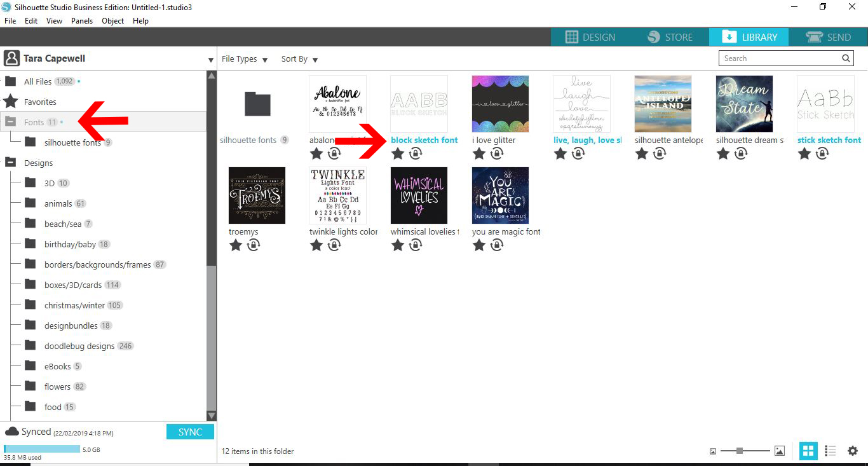Image resolution: width=868 pixels, height=466 pixels.
Task: Click the lock sync icon under stick sketch font
Action: point(822,153)
